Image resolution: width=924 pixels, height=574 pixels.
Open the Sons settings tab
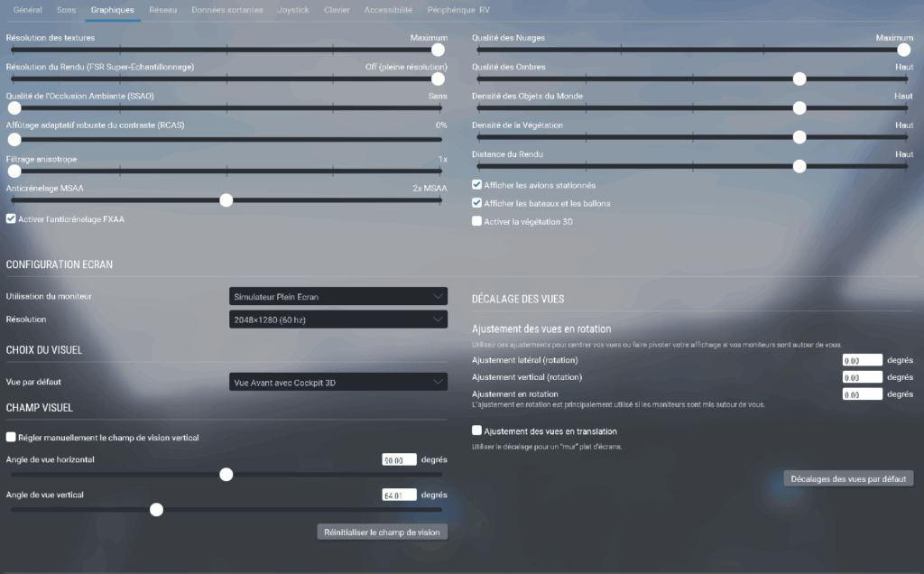tap(67, 10)
